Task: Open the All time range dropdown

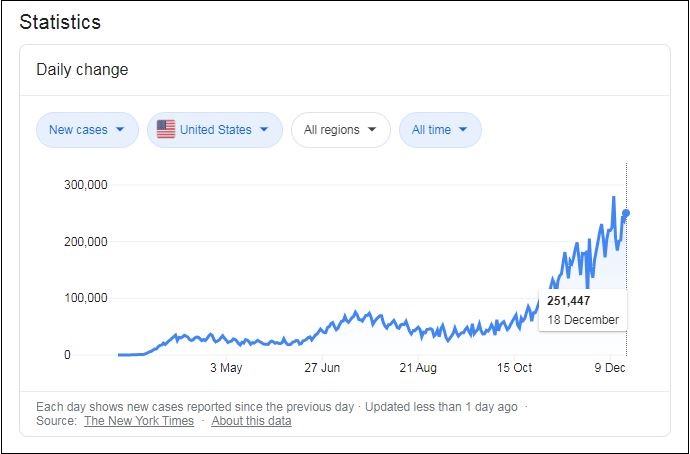Action: click(x=439, y=130)
